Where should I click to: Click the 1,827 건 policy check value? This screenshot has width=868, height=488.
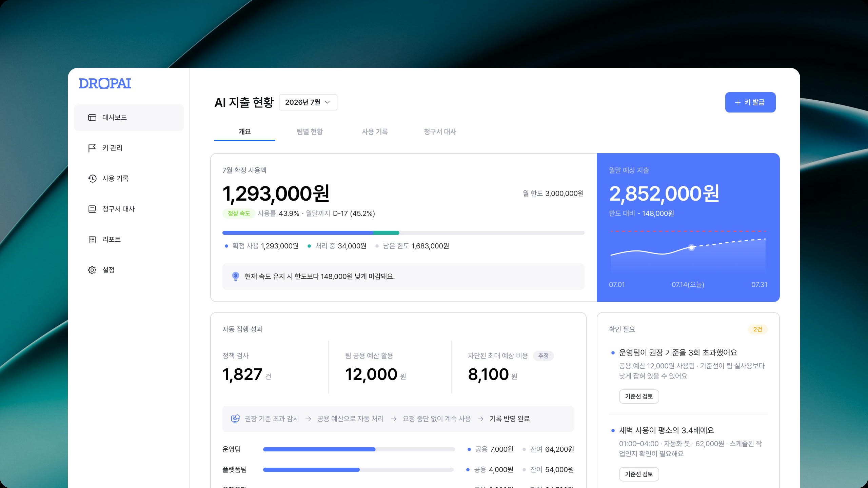tap(247, 374)
